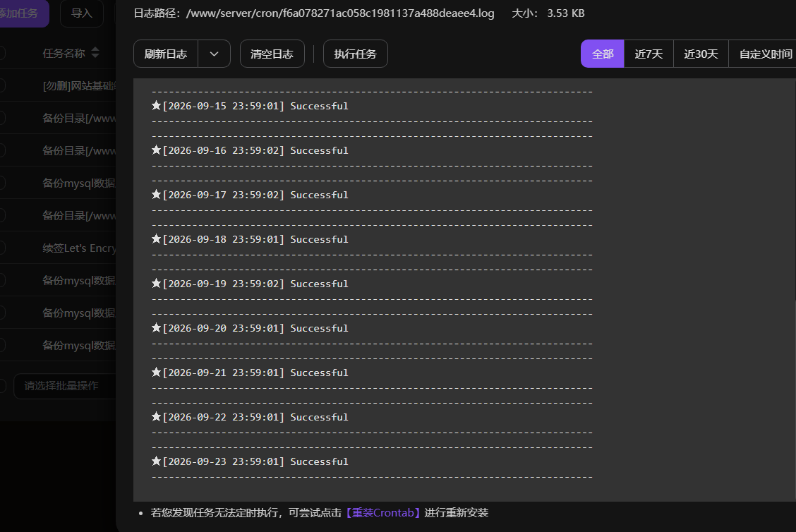Click the log entry dated 2026-09-21
The width and height of the screenshot is (796, 532).
pos(250,373)
